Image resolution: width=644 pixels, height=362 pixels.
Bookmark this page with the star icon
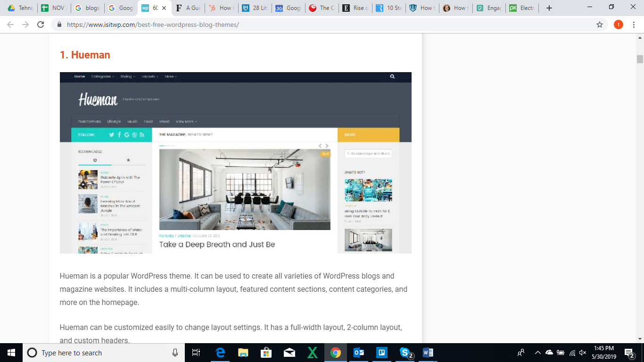(600, 25)
